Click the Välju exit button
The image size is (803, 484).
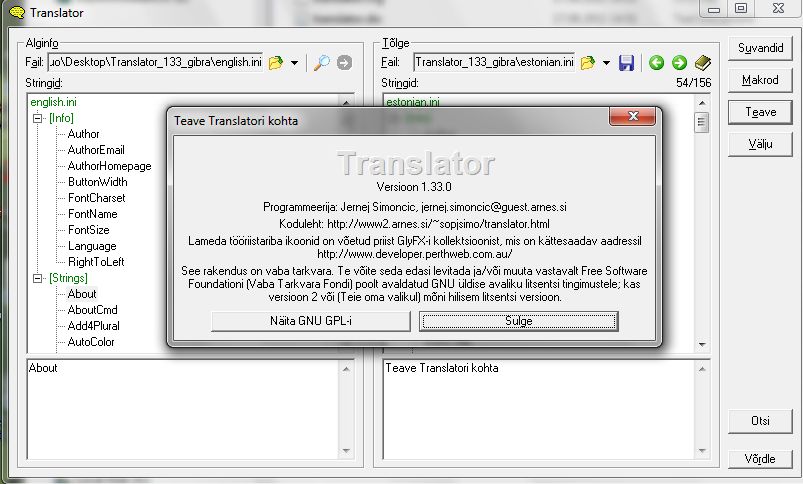pos(760,144)
